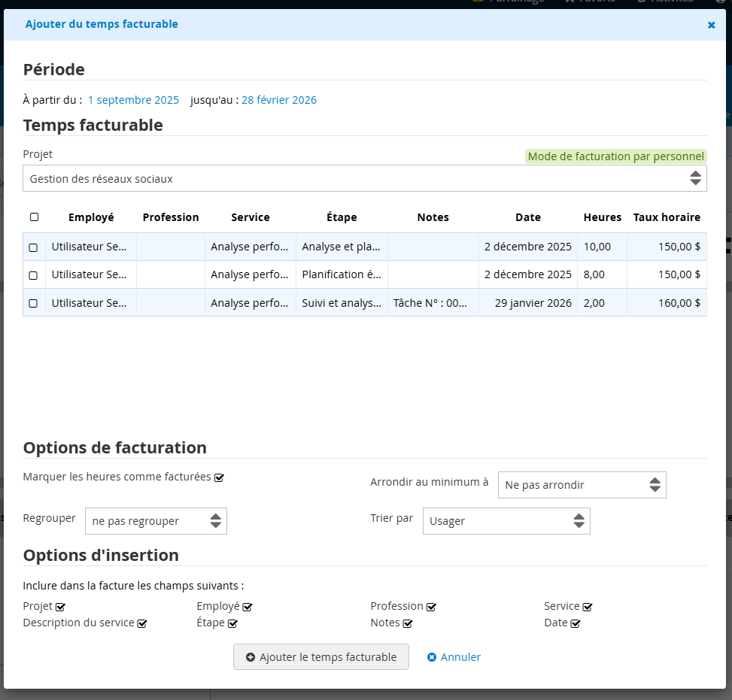Select the row with 10,00 hours
732x700 pixels.
pyautogui.click(x=33, y=247)
